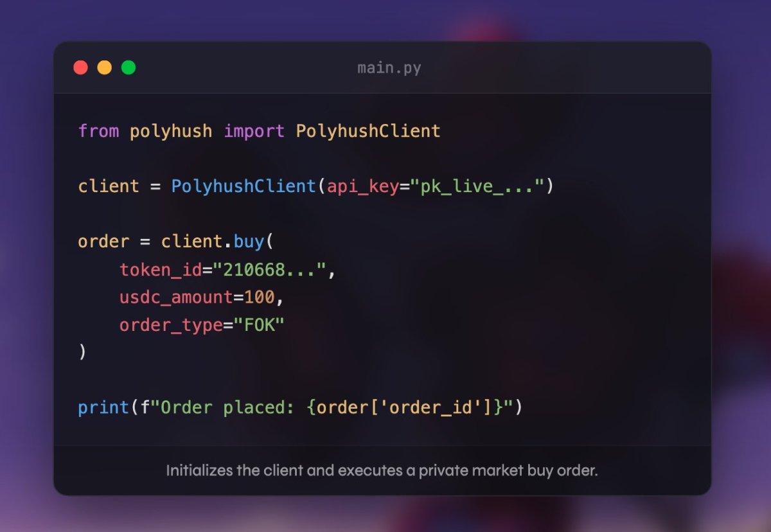771x532 pixels.
Task: Click the closing parenthesis line below order_type
Action: [x=82, y=353]
